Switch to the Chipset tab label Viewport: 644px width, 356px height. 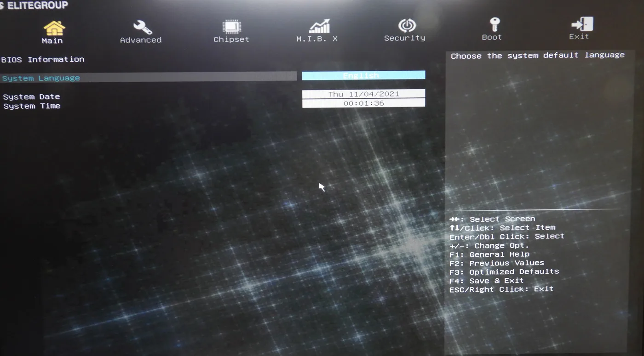coord(231,40)
